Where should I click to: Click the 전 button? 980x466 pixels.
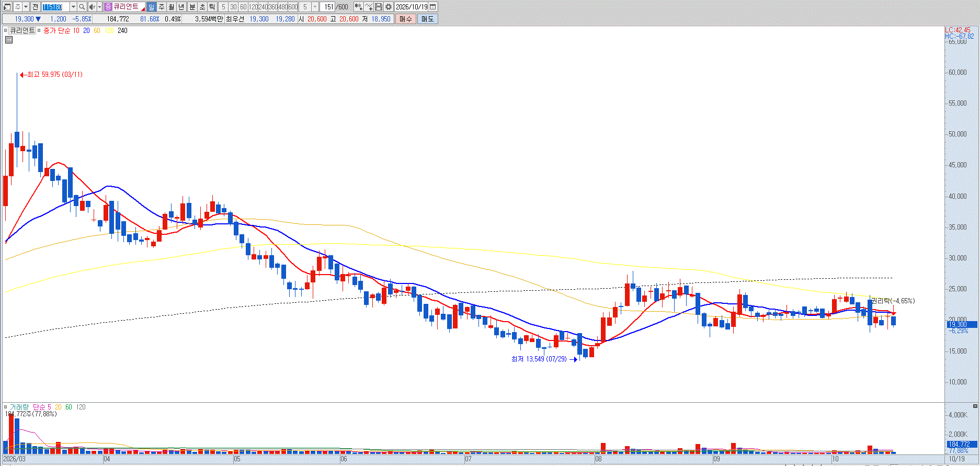click(35, 7)
